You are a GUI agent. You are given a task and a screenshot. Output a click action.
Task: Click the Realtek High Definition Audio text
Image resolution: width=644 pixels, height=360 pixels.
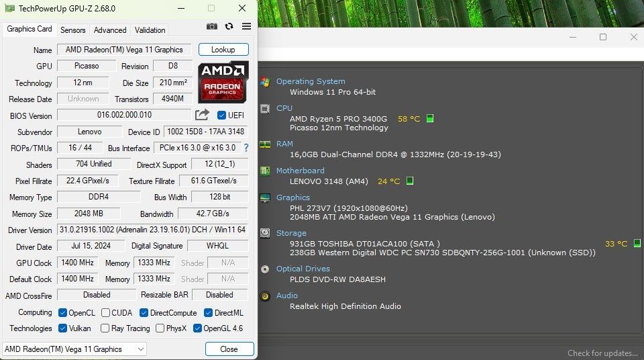tap(345, 306)
